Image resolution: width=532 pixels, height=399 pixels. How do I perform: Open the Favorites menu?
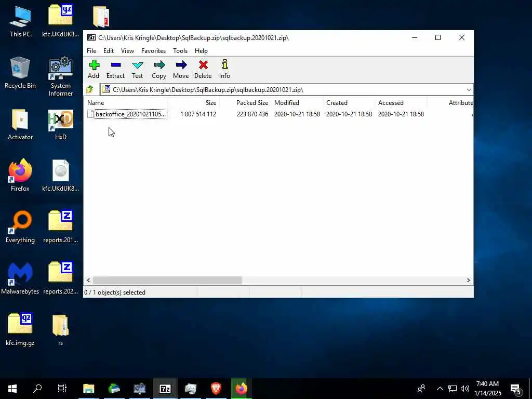(153, 50)
